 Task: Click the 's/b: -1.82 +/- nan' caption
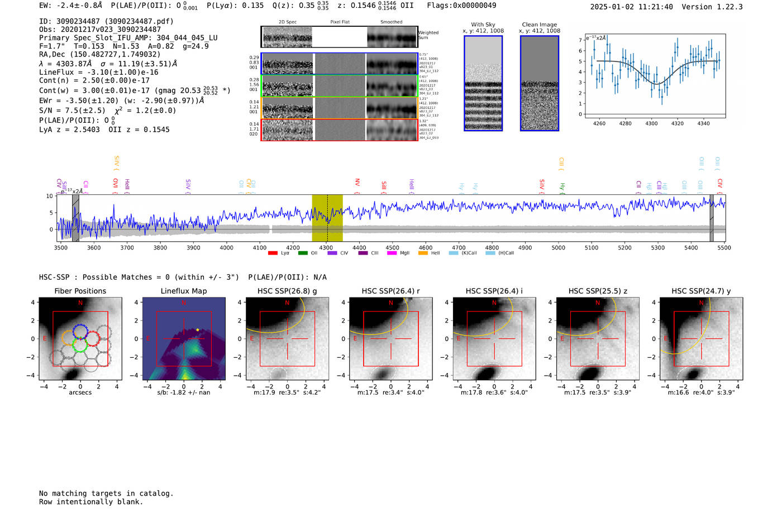[x=184, y=392]
